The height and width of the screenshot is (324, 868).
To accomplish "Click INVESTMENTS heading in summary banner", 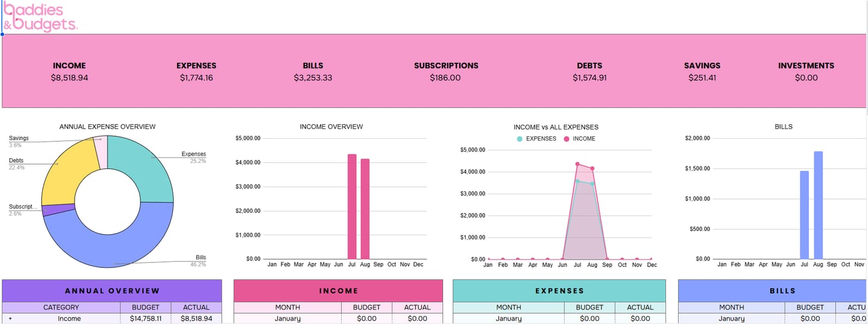I will (806, 66).
